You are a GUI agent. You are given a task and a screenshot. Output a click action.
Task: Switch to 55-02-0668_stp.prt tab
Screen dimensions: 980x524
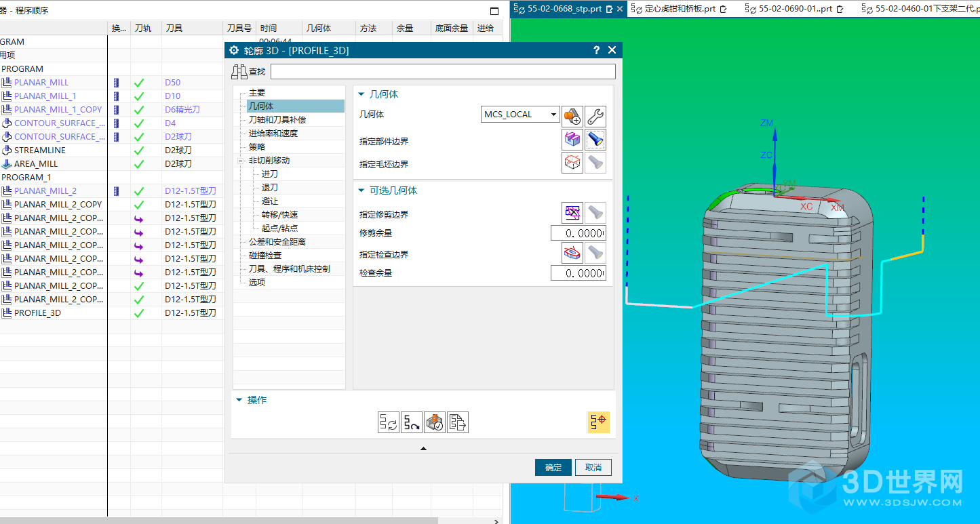(564, 9)
